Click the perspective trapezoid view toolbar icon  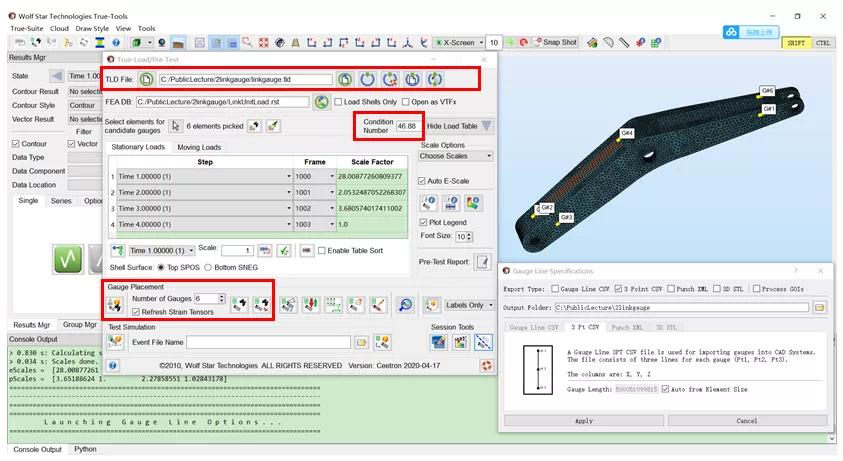295,42
